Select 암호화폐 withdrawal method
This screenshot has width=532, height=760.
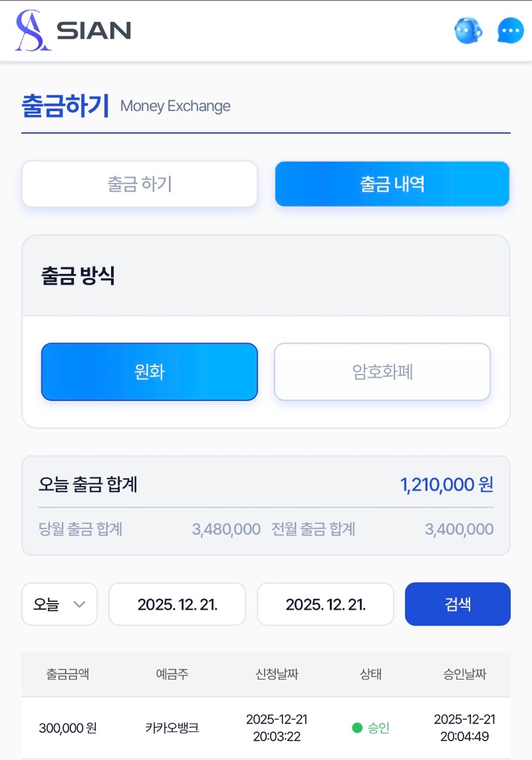point(382,372)
